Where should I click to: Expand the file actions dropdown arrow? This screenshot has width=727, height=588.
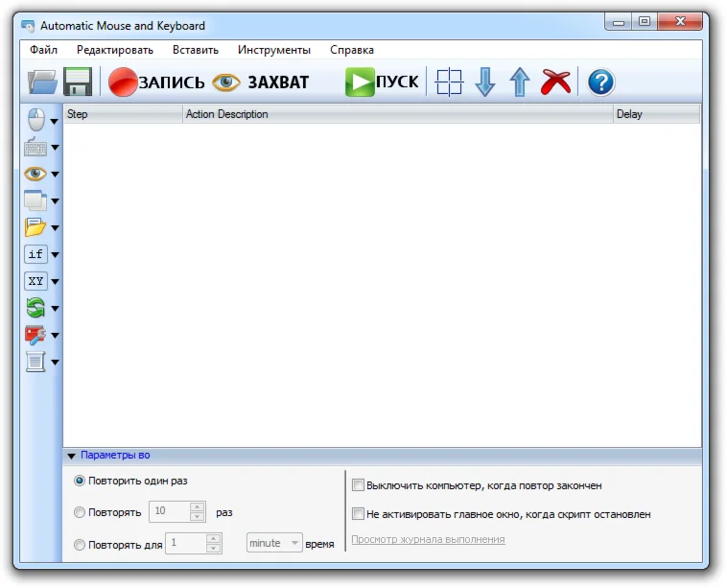(56, 227)
